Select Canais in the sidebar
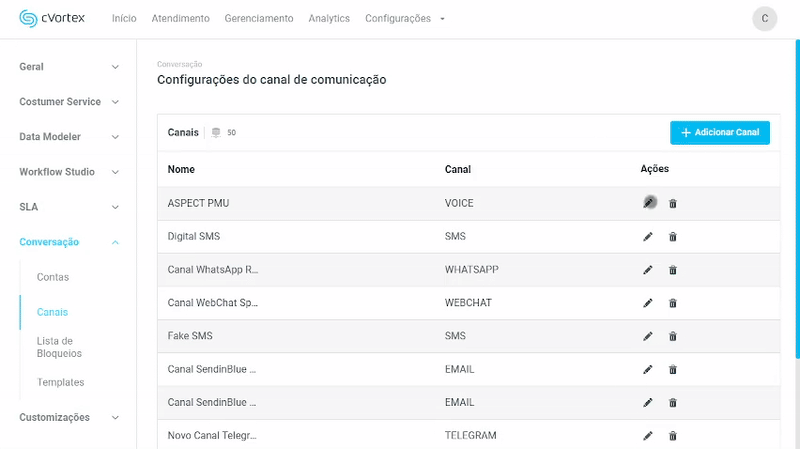 point(52,312)
